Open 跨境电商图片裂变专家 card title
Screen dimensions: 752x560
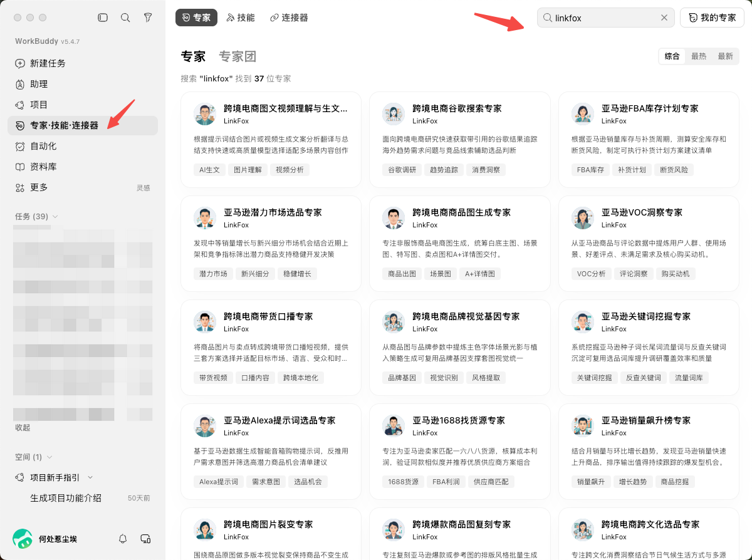(x=268, y=524)
